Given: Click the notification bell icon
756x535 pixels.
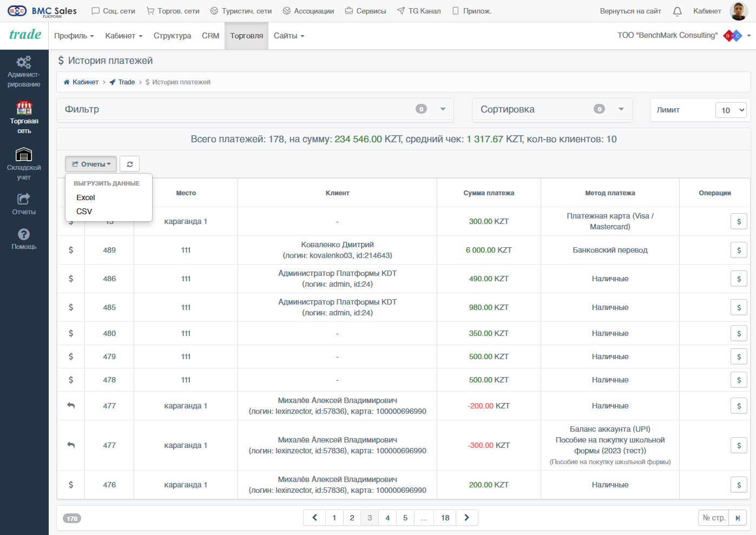Looking at the screenshot, I should [677, 11].
